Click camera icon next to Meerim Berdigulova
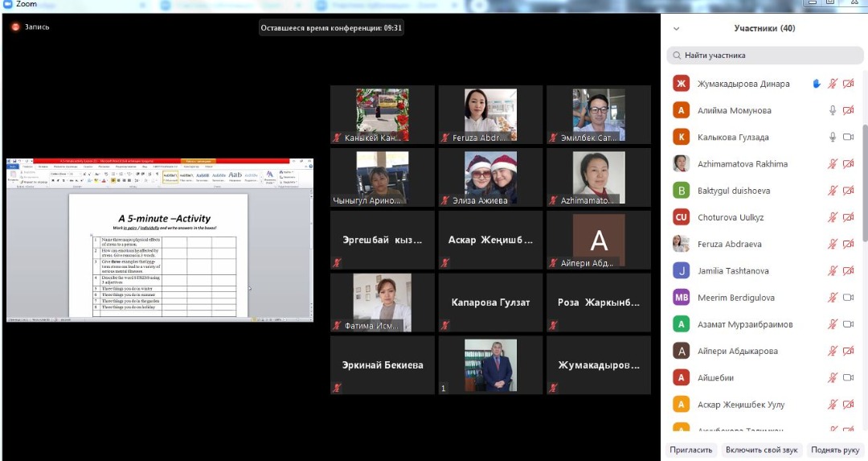 tap(848, 298)
